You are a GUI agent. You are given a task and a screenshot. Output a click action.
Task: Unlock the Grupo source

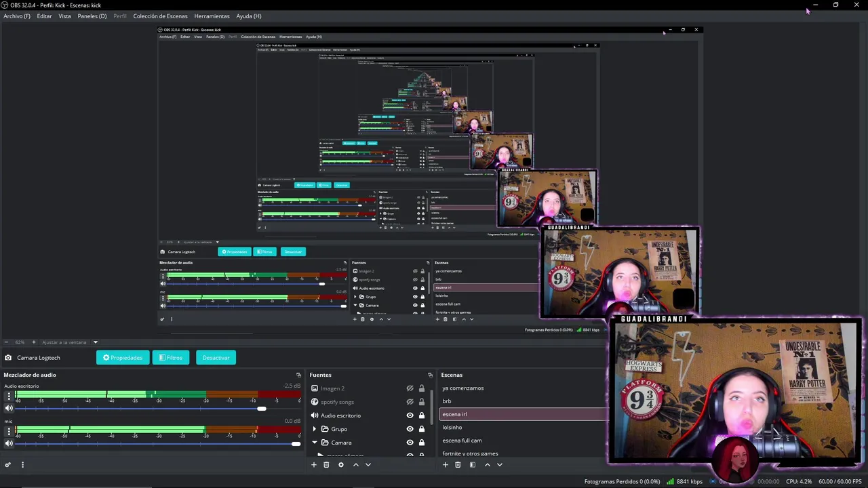coord(421,429)
